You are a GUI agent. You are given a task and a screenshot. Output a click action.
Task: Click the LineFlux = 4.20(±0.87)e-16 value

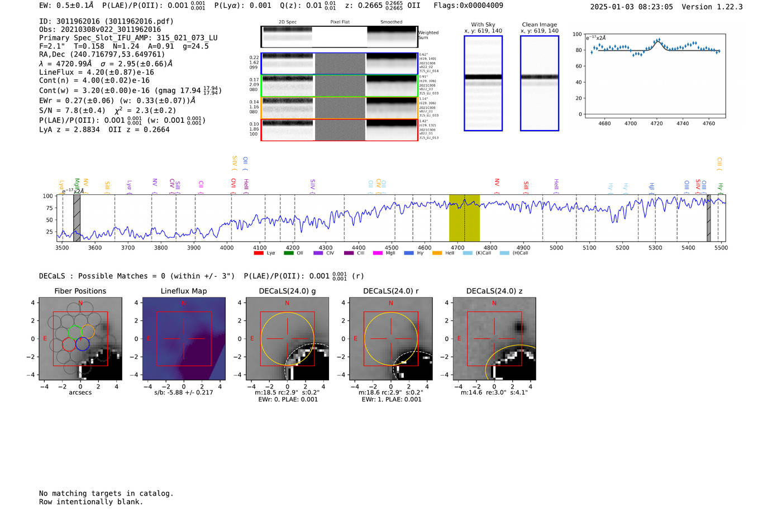point(97,72)
